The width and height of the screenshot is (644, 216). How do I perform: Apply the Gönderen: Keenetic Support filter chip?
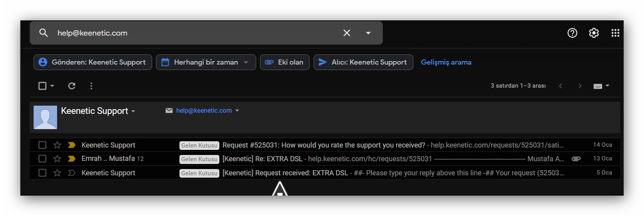coord(93,62)
